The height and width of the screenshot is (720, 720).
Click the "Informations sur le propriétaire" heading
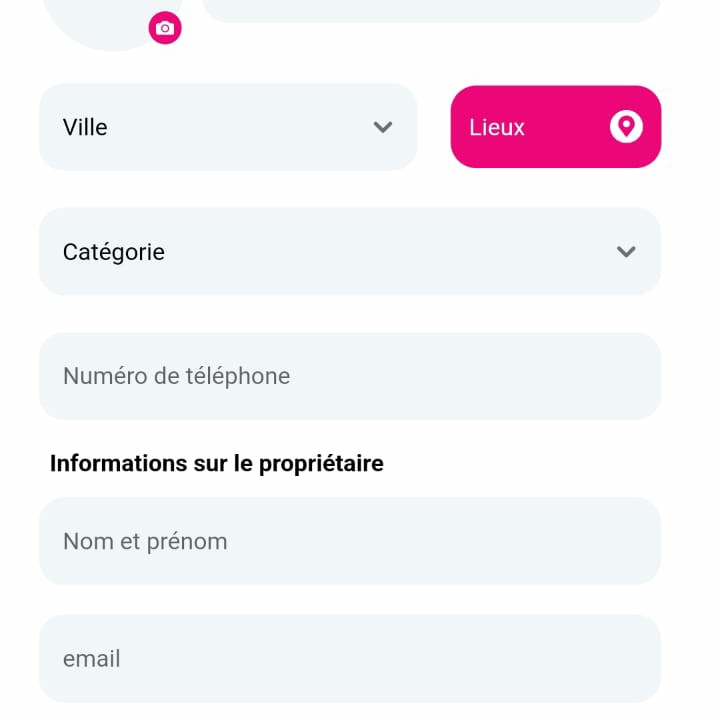tap(217, 463)
